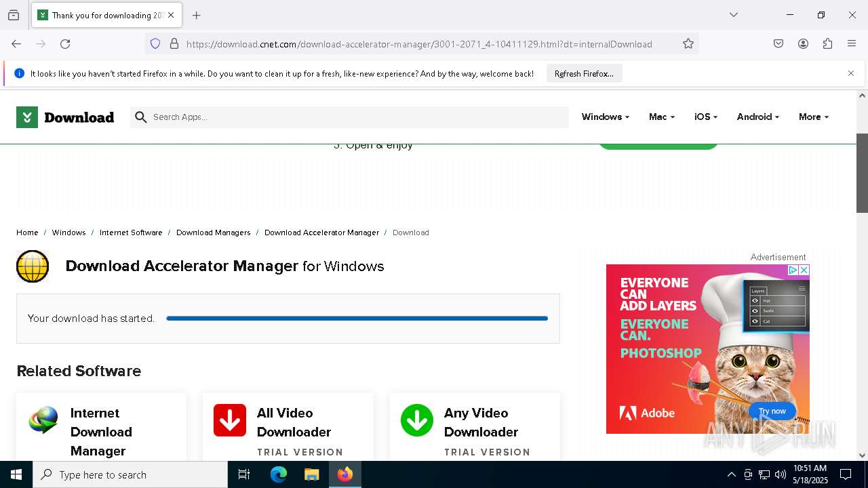
Task: Expand the Android navigation dropdown
Action: pos(758,117)
